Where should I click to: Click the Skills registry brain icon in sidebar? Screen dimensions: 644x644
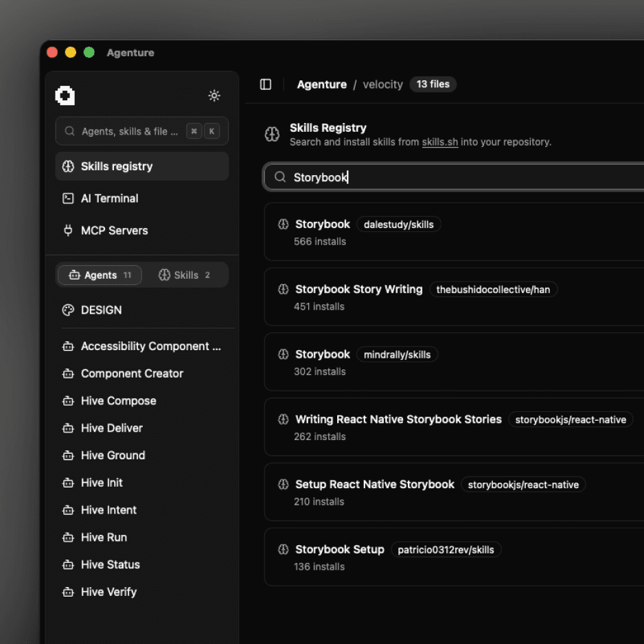click(x=68, y=166)
